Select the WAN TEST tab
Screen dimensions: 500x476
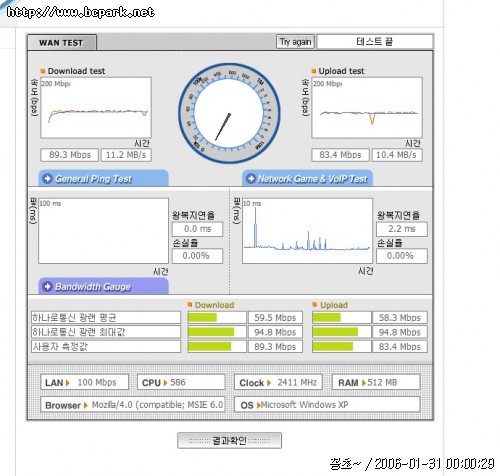62,42
